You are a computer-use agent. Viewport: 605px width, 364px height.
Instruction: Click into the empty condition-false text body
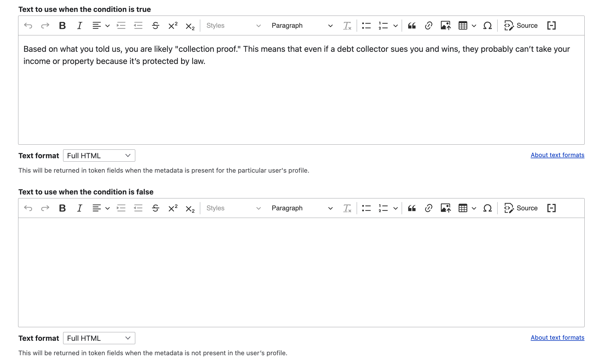(x=301, y=272)
